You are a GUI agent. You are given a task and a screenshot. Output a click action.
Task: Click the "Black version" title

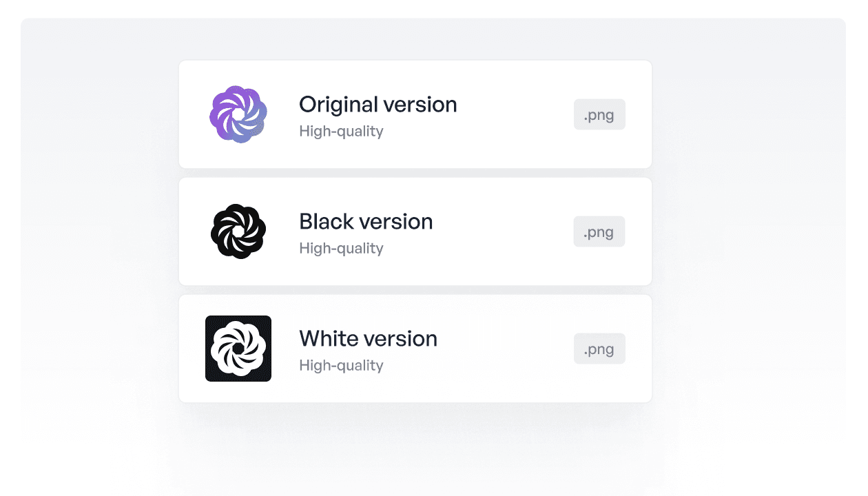366,222
